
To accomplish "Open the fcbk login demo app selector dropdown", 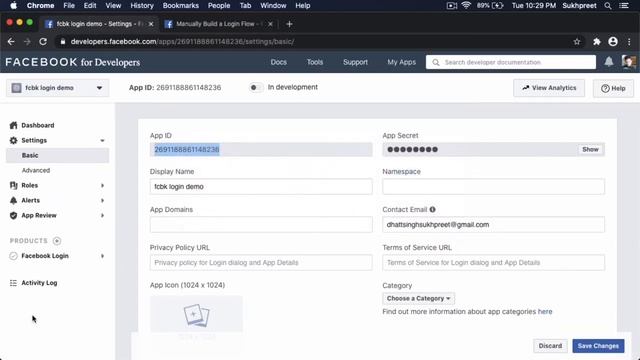I will (58, 88).
